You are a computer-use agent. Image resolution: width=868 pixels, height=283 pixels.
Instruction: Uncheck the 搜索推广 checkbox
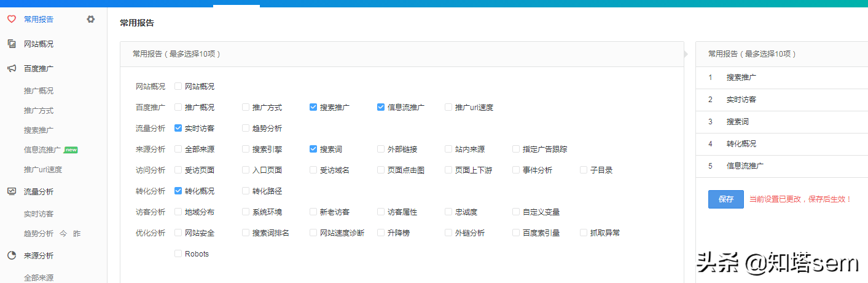click(x=313, y=107)
